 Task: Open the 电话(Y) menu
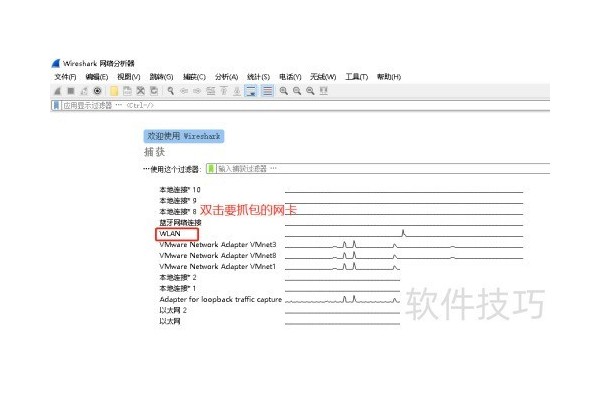(x=290, y=77)
